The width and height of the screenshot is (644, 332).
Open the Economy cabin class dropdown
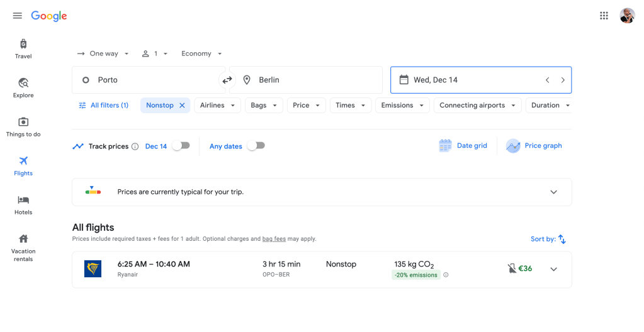[201, 54]
